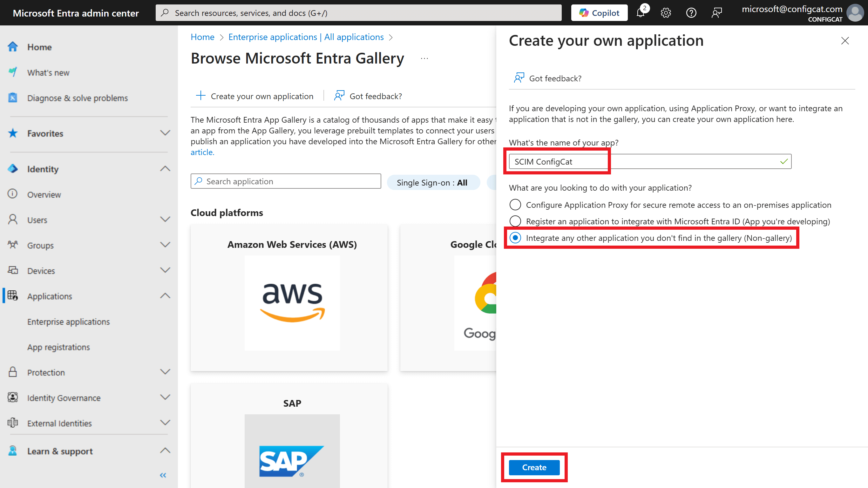Select Register an application radio option

[515, 221]
